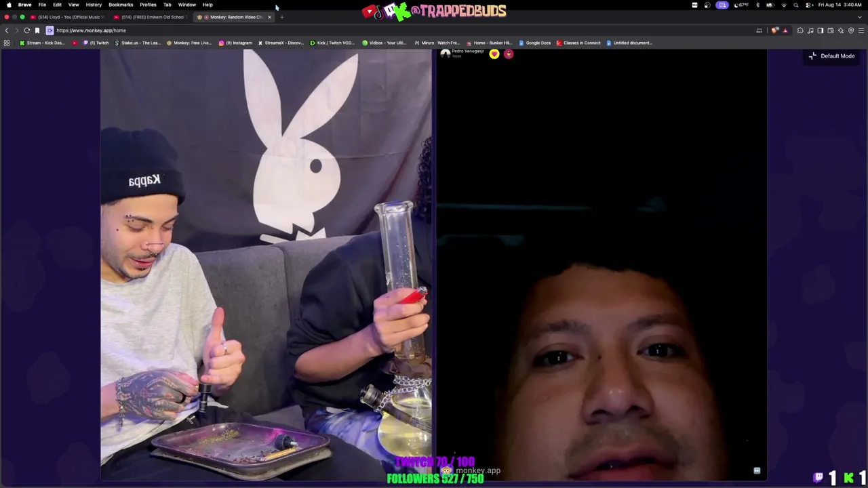
Task: Switch to the Lloyd - You YouTube tab
Action: [68, 17]
